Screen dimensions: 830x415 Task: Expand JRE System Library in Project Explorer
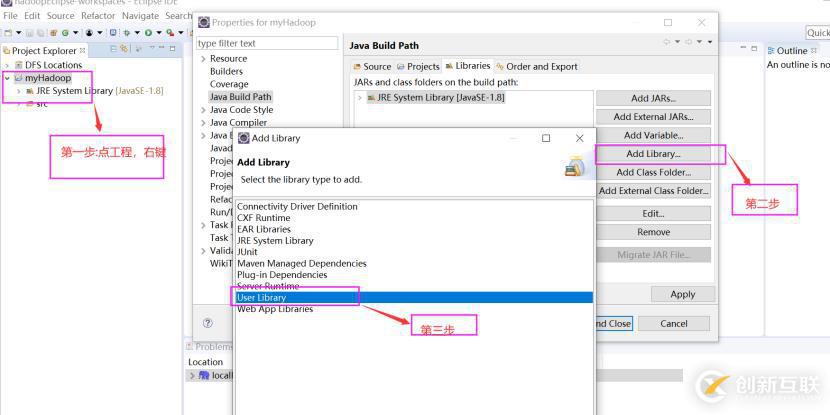tap(19, 91)
